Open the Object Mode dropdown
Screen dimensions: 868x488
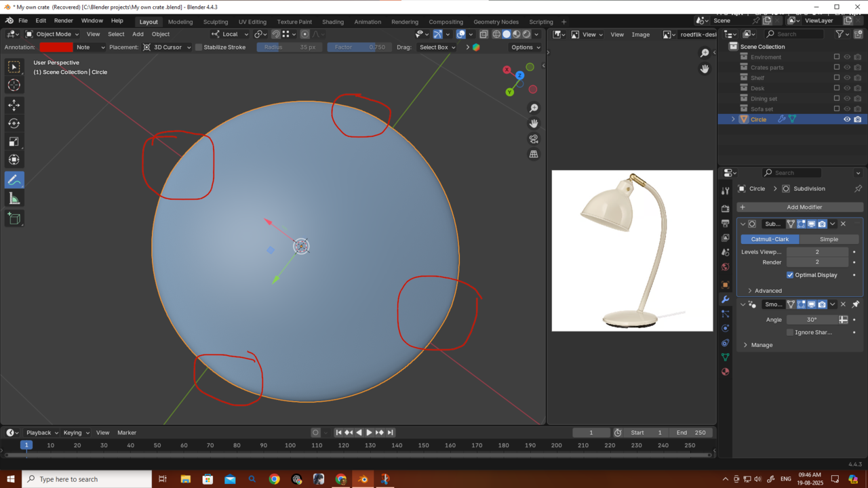tap(53, 34)
